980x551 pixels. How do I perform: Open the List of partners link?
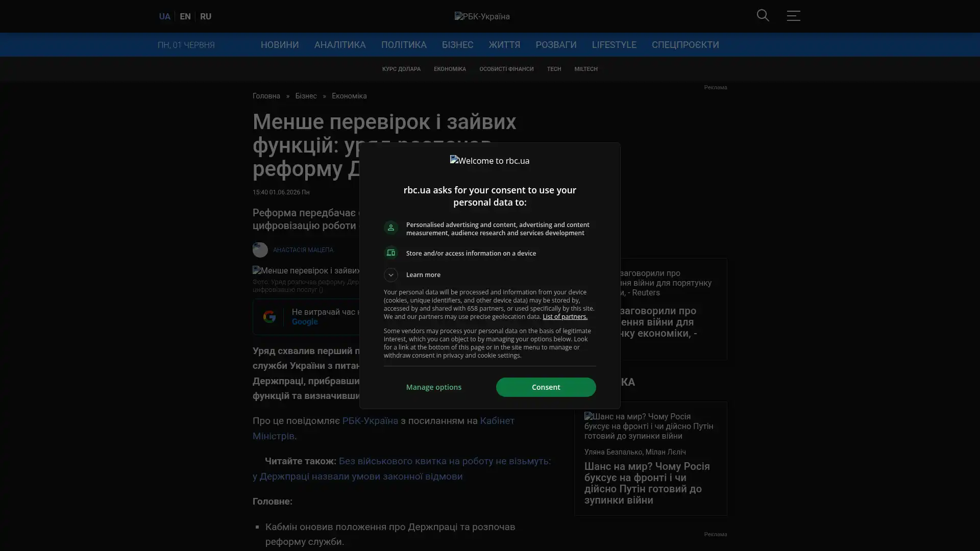click(565, 317)
